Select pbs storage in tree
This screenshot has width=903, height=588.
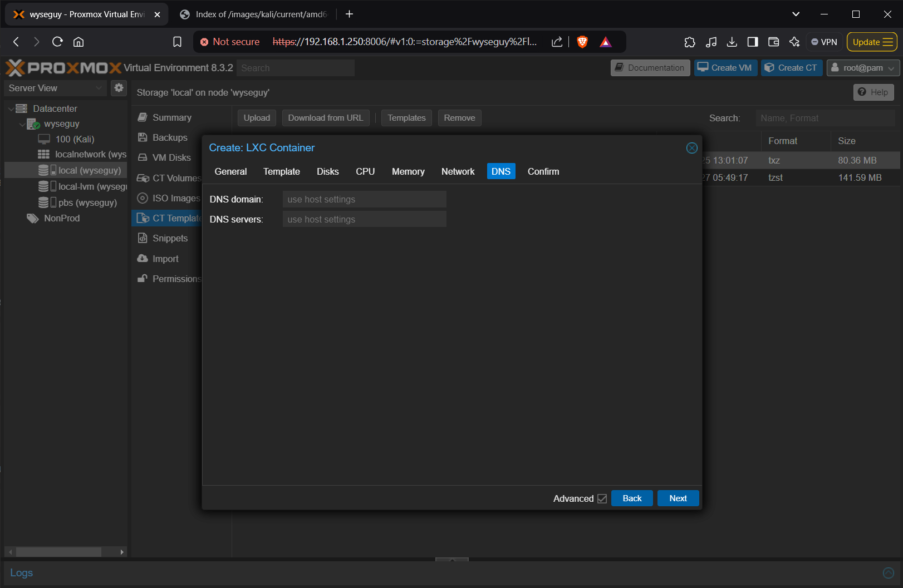tap(87, 202)
